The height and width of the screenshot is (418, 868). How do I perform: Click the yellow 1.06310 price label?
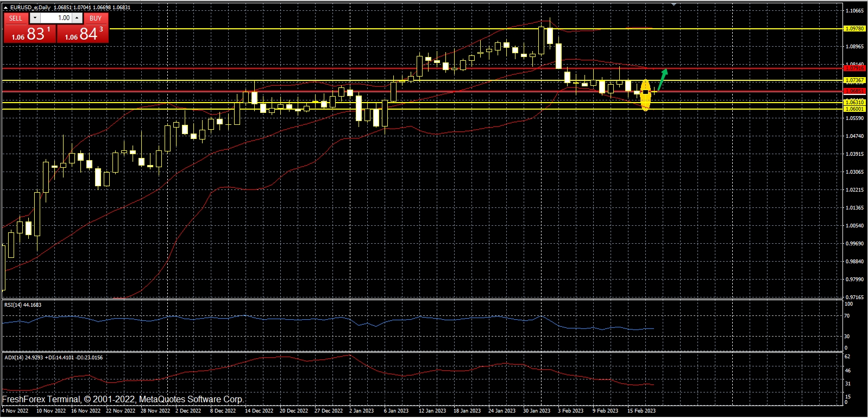coord(854,102)
